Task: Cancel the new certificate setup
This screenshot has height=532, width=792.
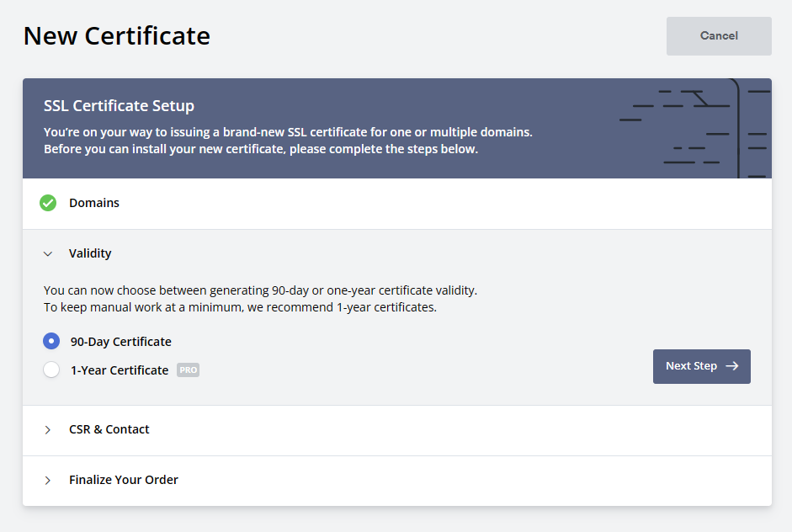Action: click(719, 36)
